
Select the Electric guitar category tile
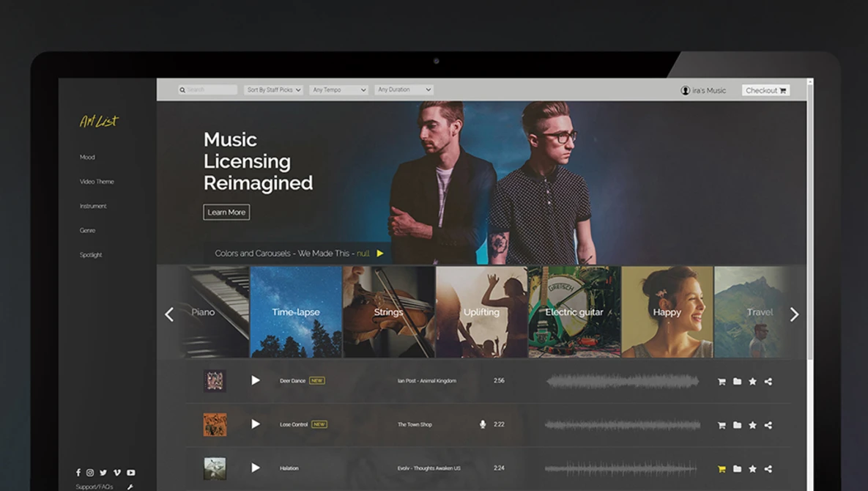point(574,311)
